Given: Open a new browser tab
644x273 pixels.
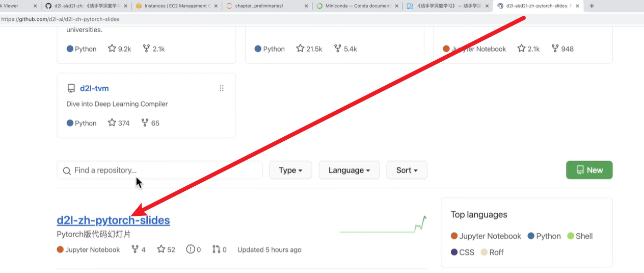Looking at the screenshot, I should [592, 6].
